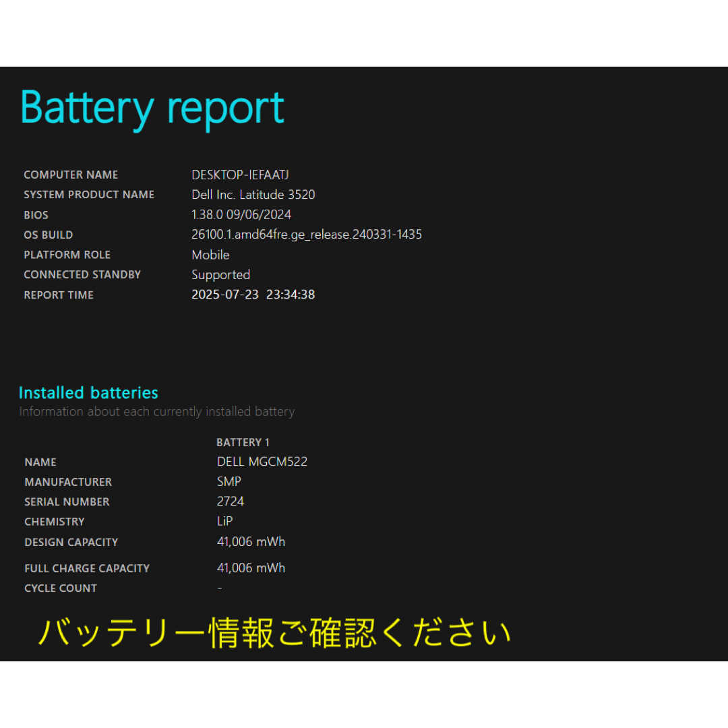Click the 'Installed batteries' heading
Viewport: 728px width, 728px height.
[x=88, y=393]
